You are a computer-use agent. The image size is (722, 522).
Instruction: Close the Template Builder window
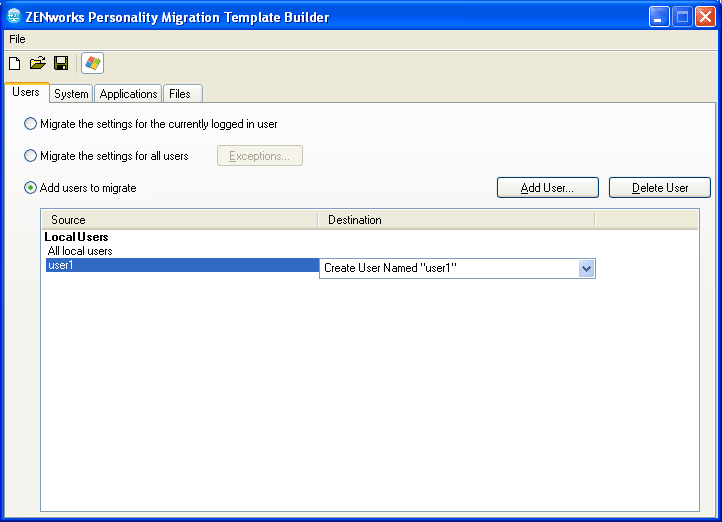pyautogui.click(x=705, y=17)
